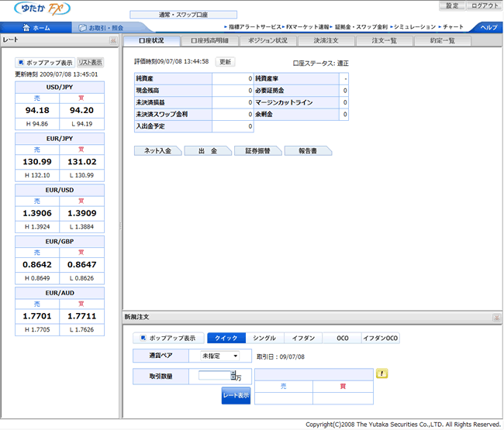
Task: Open the 証拠金・スワップ金利 link
Action: tap(361, 27)
